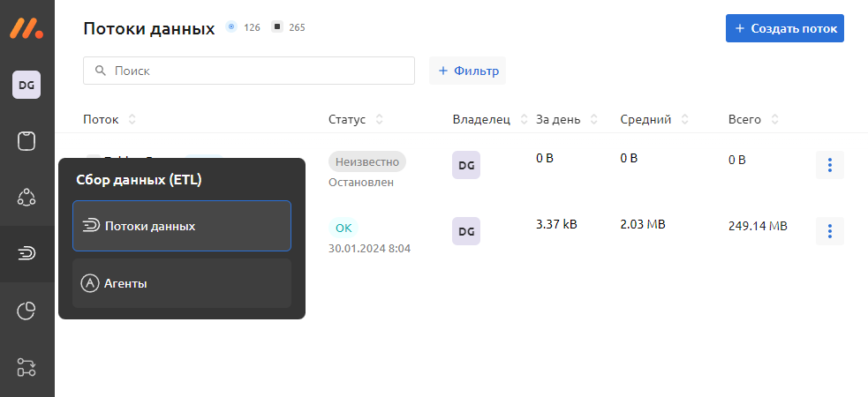Click the workflow pipeline icon in the sidebar

tap(26, 367)
